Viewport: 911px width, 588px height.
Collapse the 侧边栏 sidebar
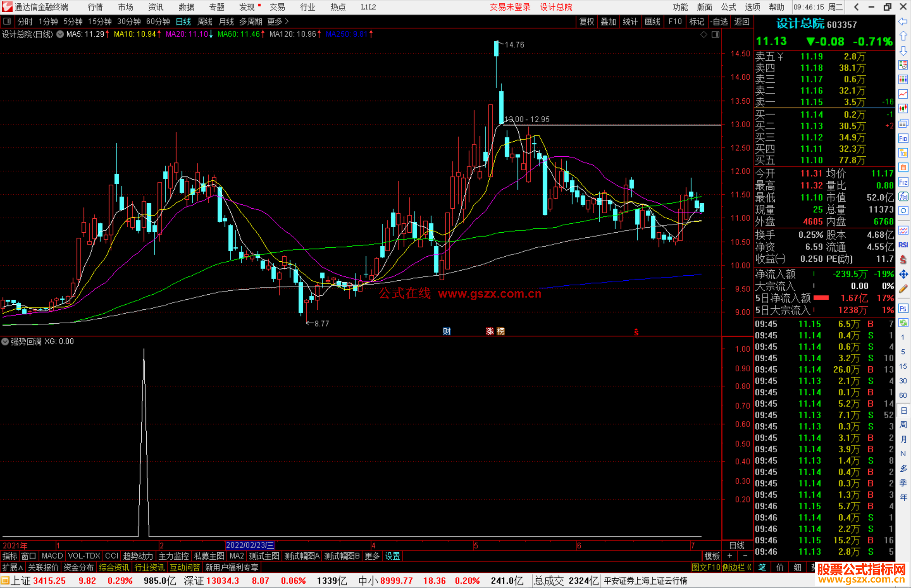737,567
